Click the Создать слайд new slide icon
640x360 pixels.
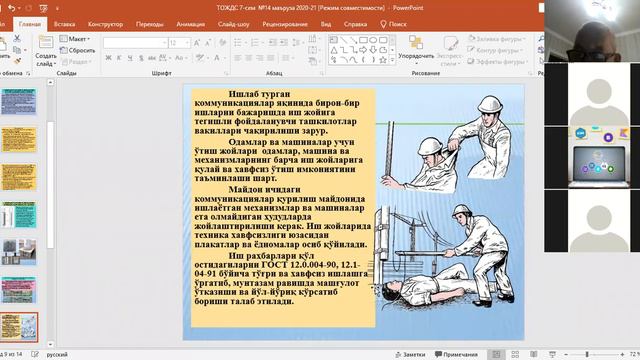(x=46, y=42)
